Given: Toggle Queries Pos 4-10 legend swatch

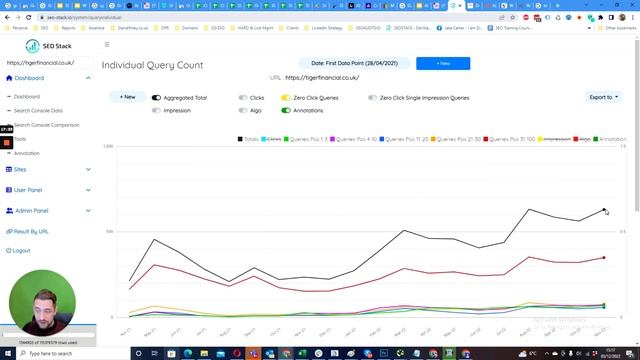Looking at the screenshot, I should pos(332,139).
